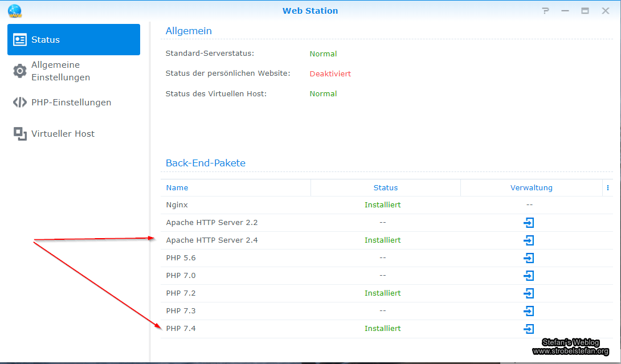Click the monitor icon beside Virtueller Host
Viewport: 621px width, 364px height.
19,133
